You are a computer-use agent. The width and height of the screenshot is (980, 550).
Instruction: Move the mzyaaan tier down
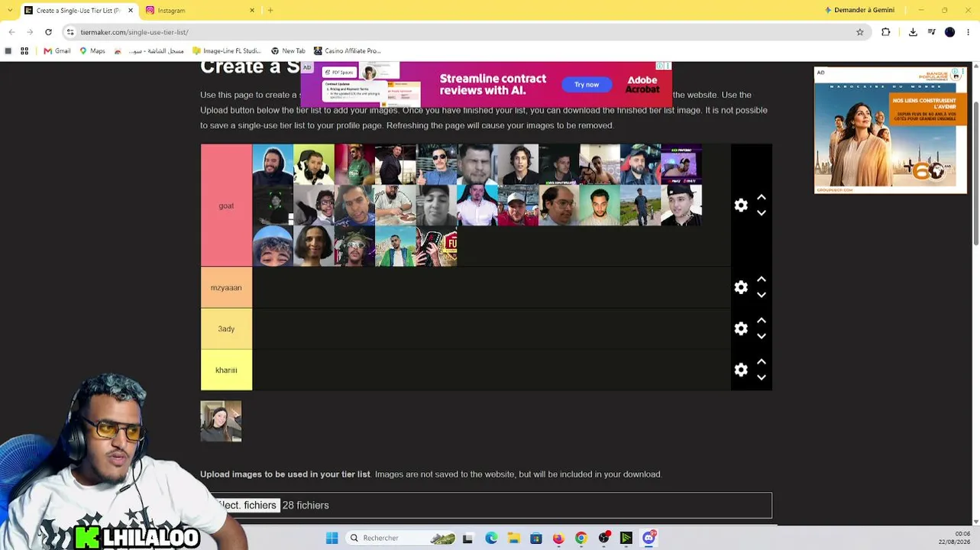pyautogui.click(x=762, y=295)
